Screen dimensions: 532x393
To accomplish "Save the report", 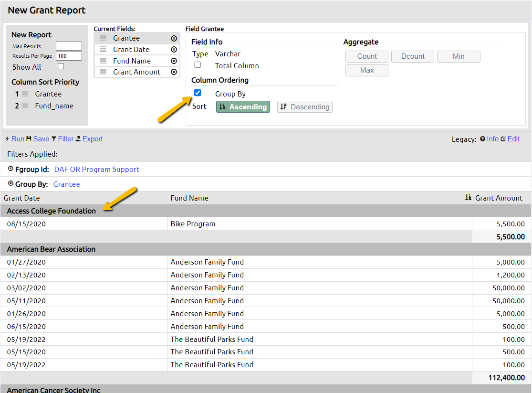I will (41, 139).
